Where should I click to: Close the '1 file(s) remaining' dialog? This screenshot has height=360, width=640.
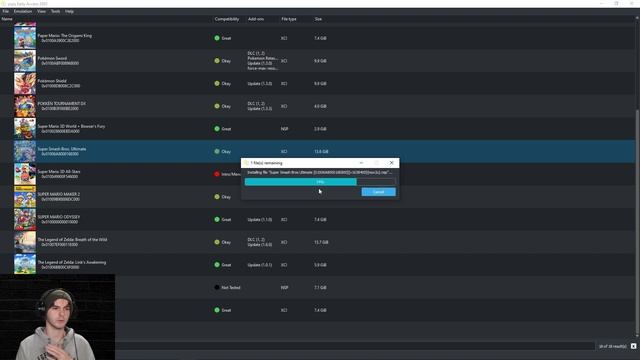click(x=391, y=163)
